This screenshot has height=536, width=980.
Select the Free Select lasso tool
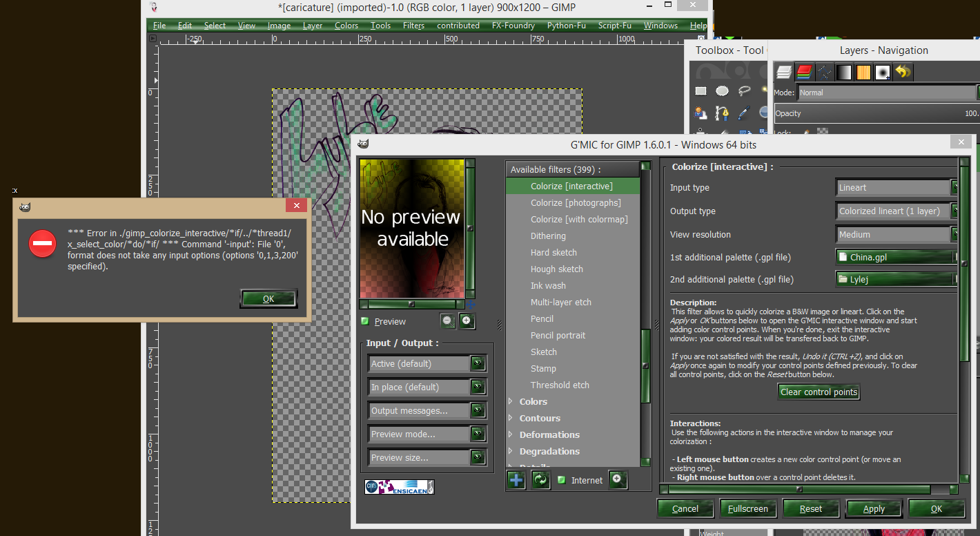click(x=744, y=90)
